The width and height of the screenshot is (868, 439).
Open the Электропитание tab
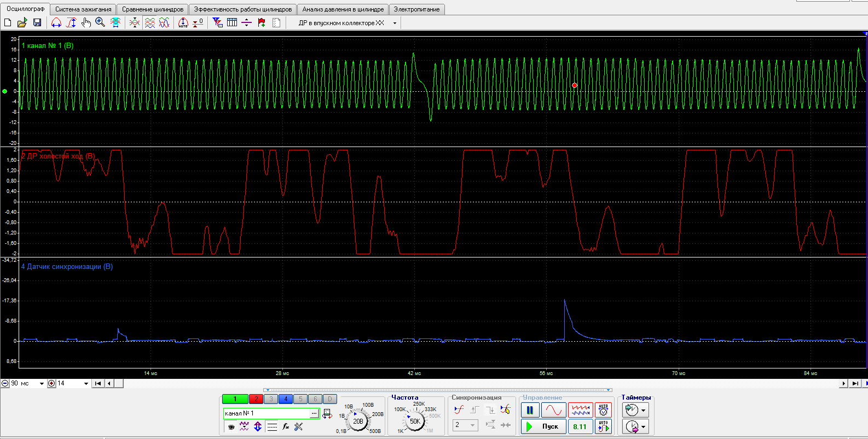[416, 9]
